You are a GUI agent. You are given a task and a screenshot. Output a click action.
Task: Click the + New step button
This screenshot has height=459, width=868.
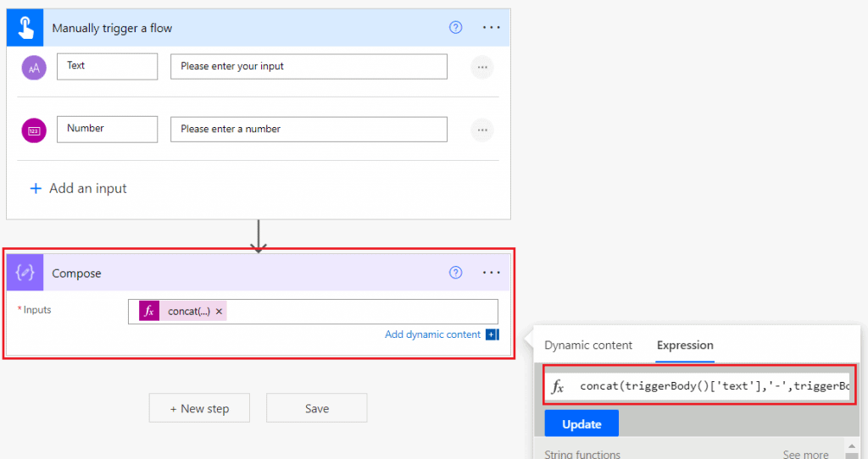pos(199,408)
